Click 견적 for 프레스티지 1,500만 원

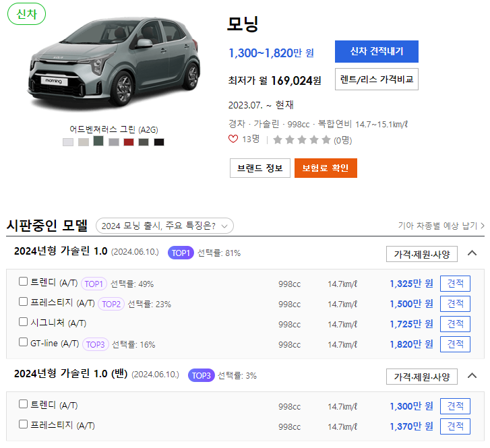(x=455, y=304)
